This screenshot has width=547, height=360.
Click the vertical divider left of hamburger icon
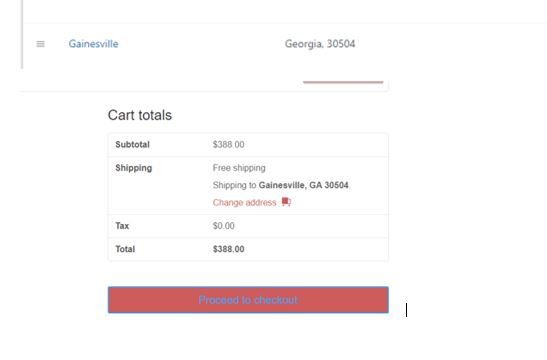tap(22, 34)
